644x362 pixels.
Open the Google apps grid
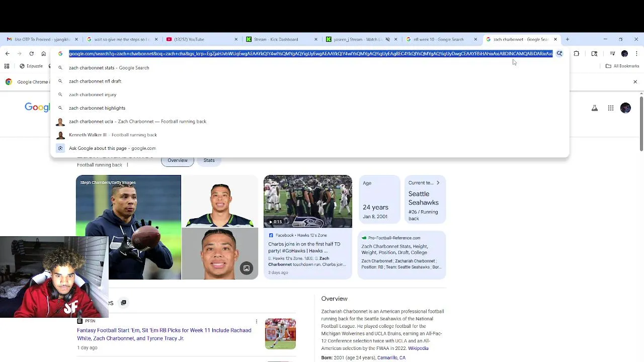tap(610, 108)
